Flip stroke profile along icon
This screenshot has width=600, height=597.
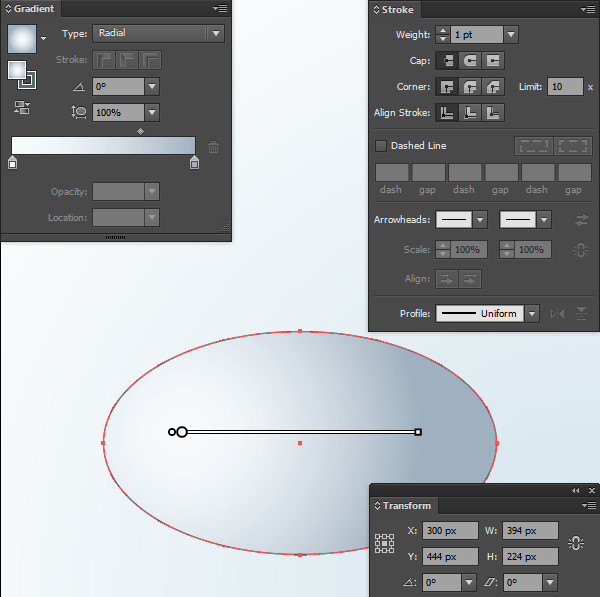(x=558, y=314)
